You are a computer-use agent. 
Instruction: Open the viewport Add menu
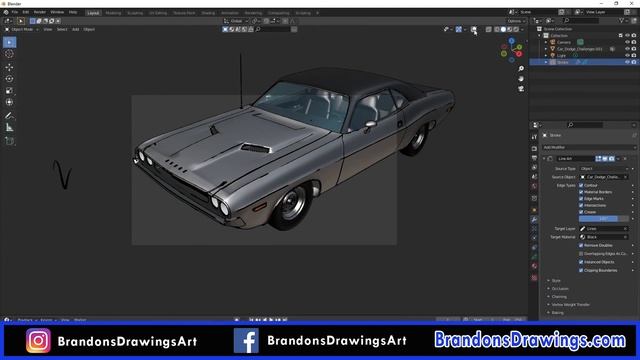coord(76,29)
